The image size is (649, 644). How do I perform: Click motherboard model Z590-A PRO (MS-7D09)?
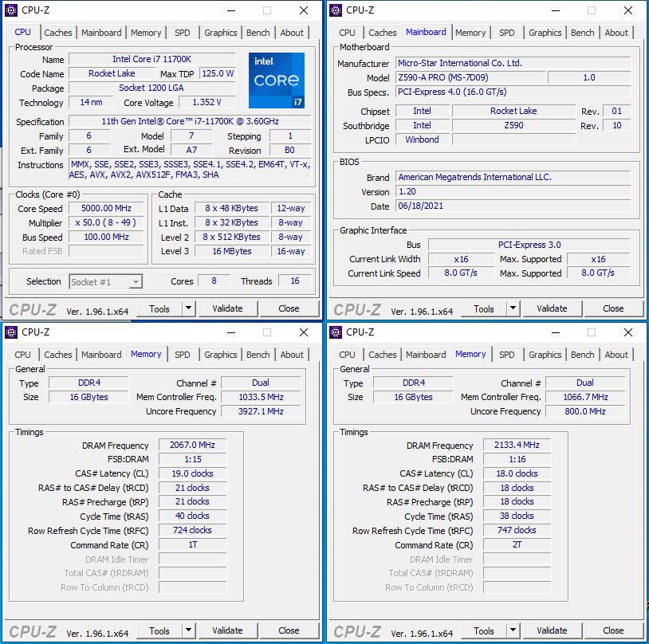[x=470, y=77]
